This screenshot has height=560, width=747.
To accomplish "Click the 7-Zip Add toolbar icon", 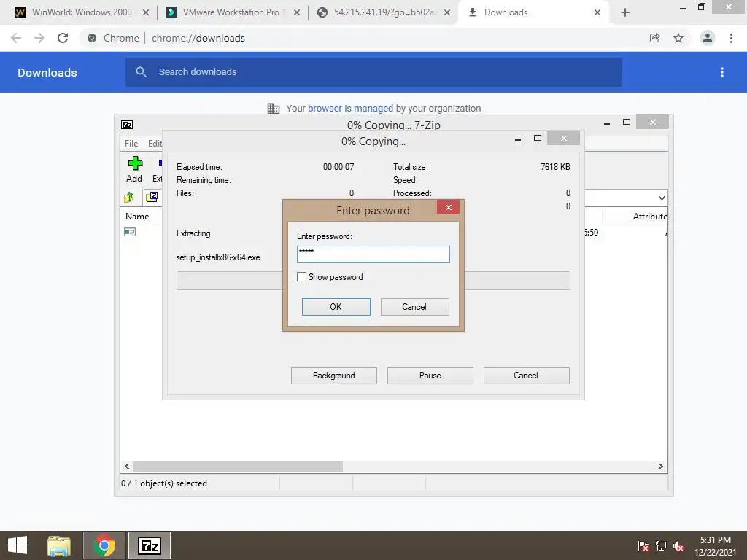I will click(x=135, y=169).
